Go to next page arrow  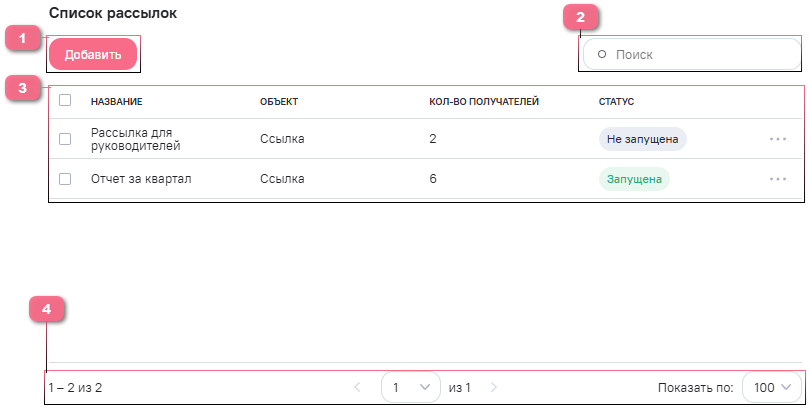pos(493,387)
